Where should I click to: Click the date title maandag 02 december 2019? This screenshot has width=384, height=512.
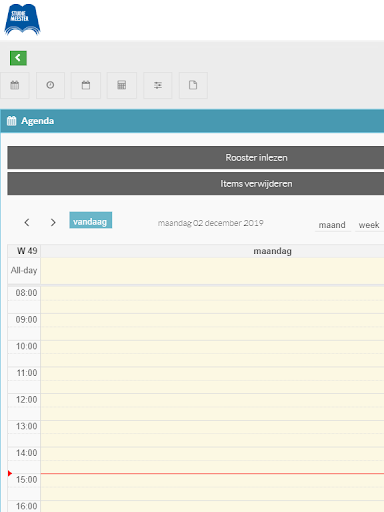pyautogui.click(x=210, y=223)
